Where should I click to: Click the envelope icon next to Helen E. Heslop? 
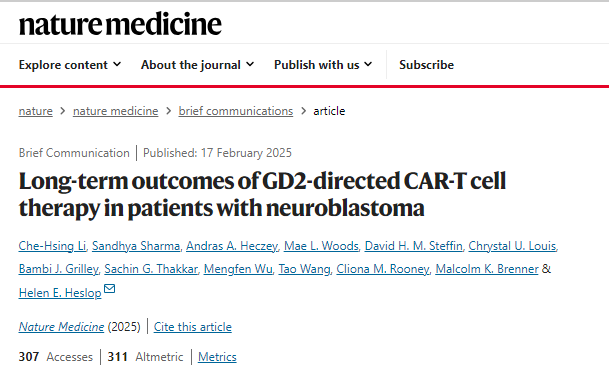click(x=110, y=289)
